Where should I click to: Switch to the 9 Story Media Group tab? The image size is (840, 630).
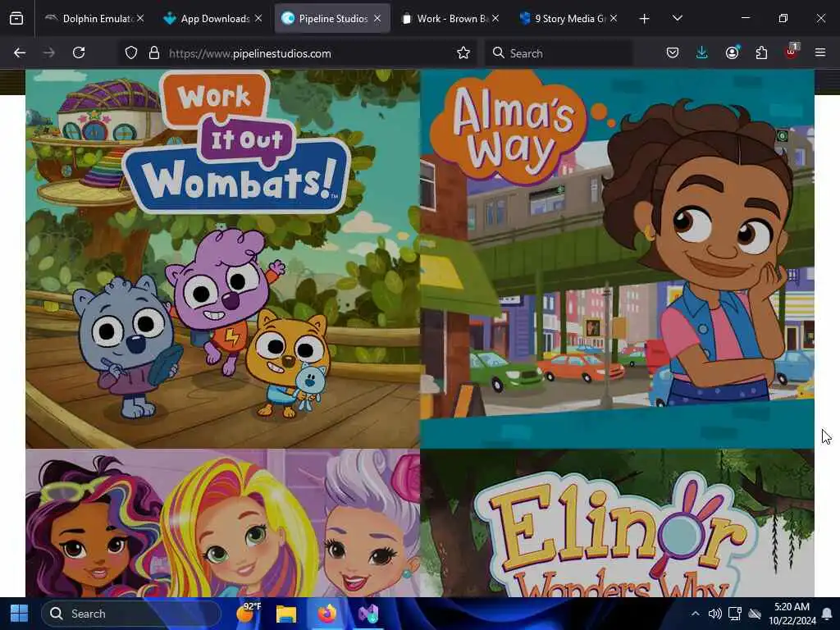point(568,19)
